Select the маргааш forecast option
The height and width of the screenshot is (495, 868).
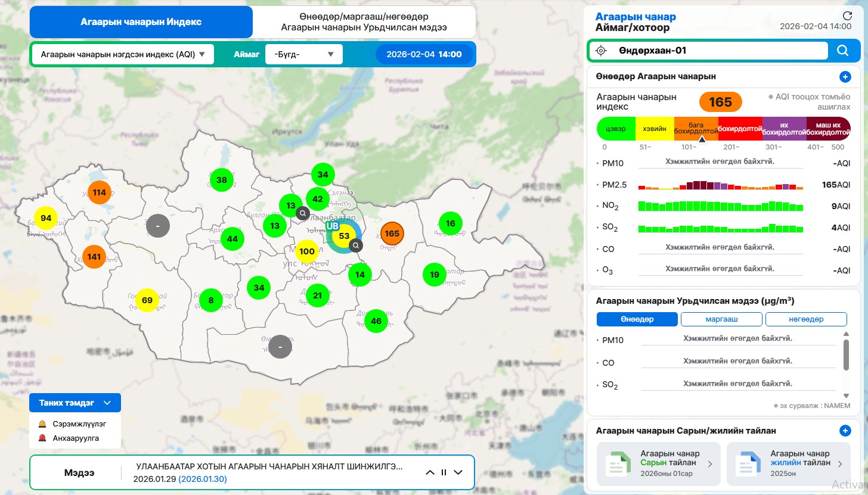coord(721,319)
